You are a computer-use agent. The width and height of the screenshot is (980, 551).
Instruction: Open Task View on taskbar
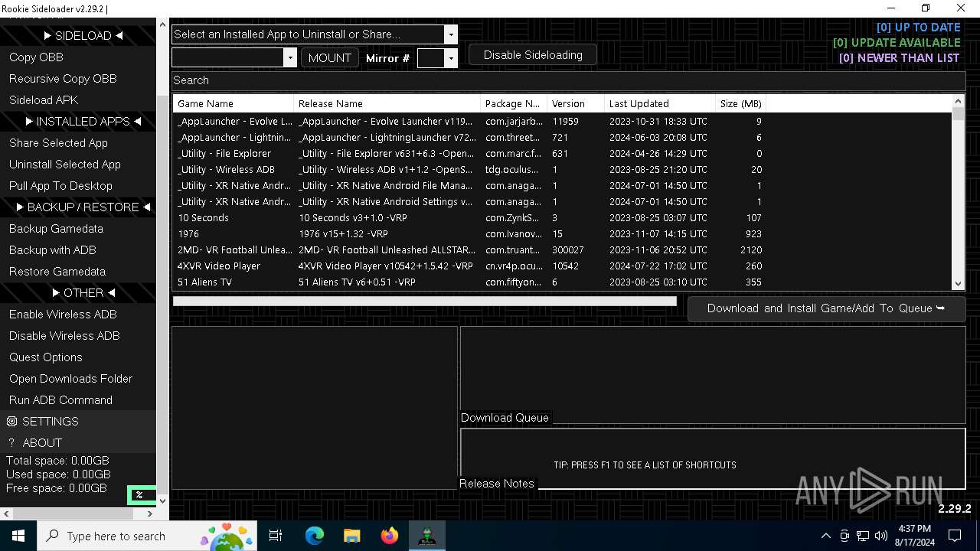(x=276, y=536)
